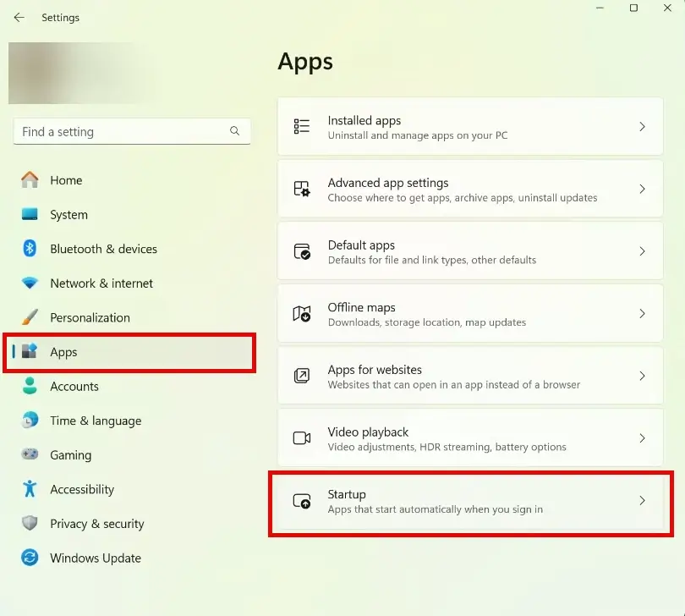Image resolution: width=685 pixels, height=616 pixels.
Task: Open the Installed apps title
Action: (x=364, y=121)
